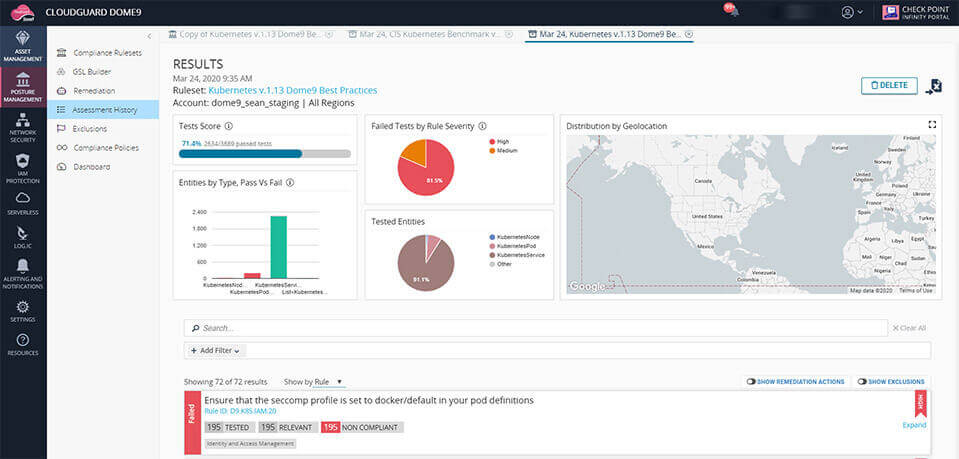This screenshot has height=459, width=959.
Task: Close the Copy of Kubernetes tab
Action: 329,34
